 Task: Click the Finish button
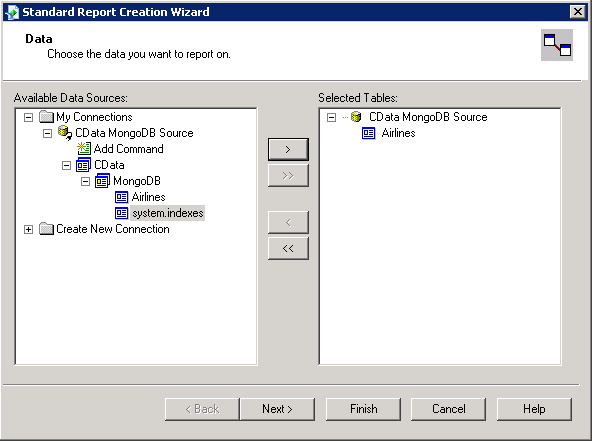click(x=364, y=409)
